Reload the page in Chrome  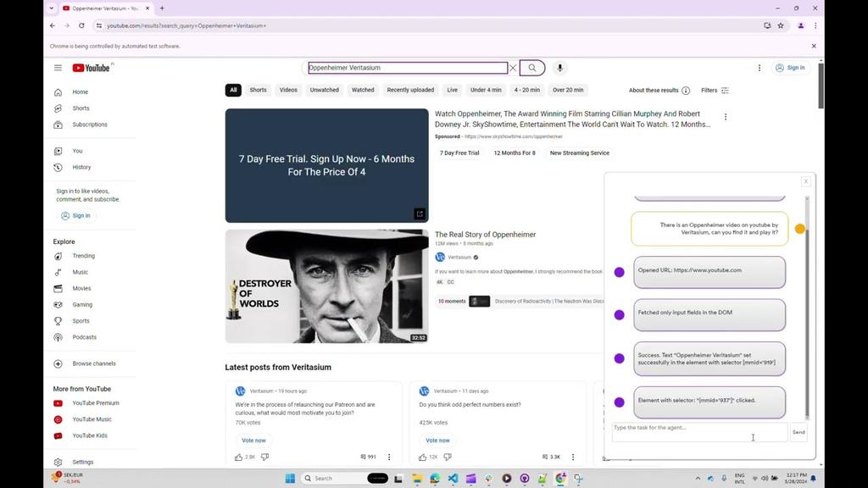click(81, 25)
